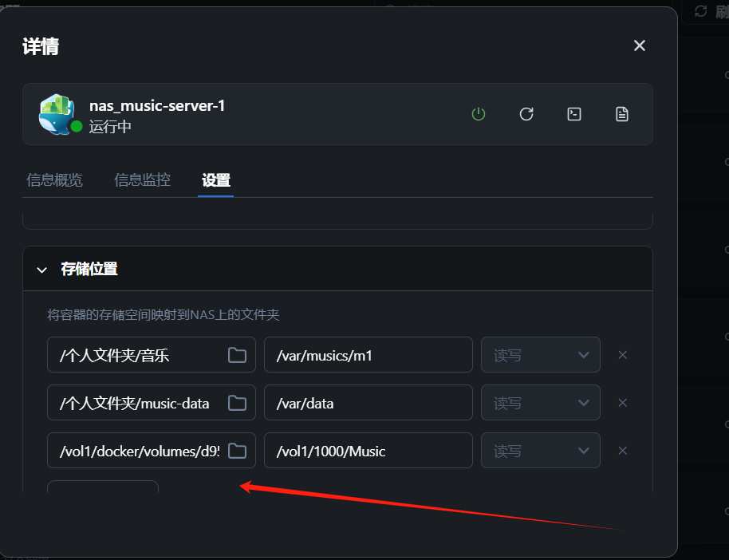The height and width of the screenshot is (560, 729).
Task: Select the 设置 tab
Action: [215, 180]
